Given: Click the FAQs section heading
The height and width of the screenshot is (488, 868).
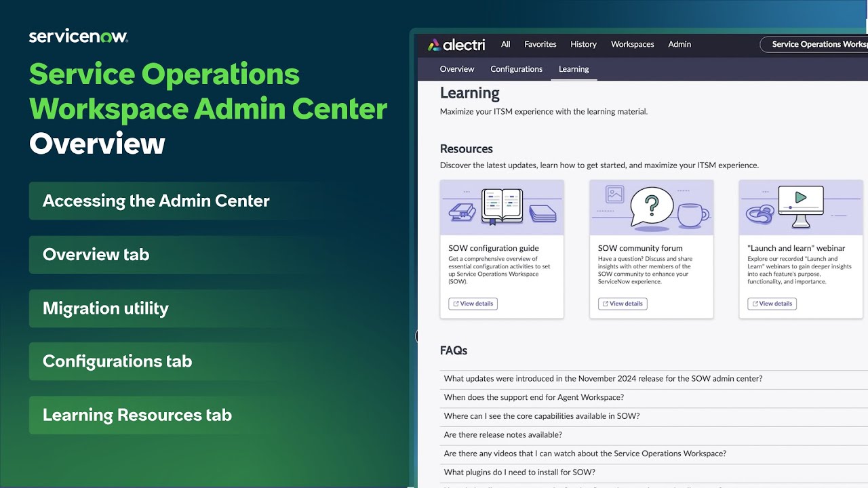Looking at the screenshot, I should tap(454, 350).
